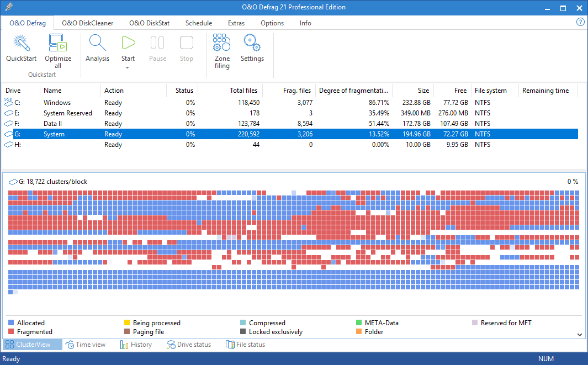
Task: Click the Being processed yellow legend swatch
Action: [127, 322]
